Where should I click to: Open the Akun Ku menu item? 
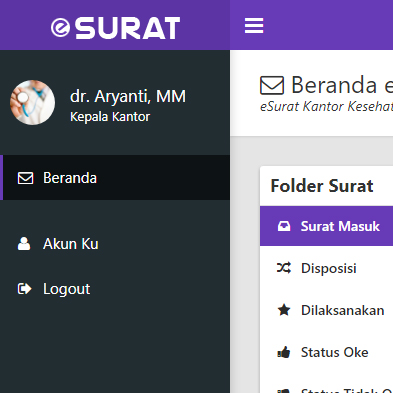tap(115, 244)
